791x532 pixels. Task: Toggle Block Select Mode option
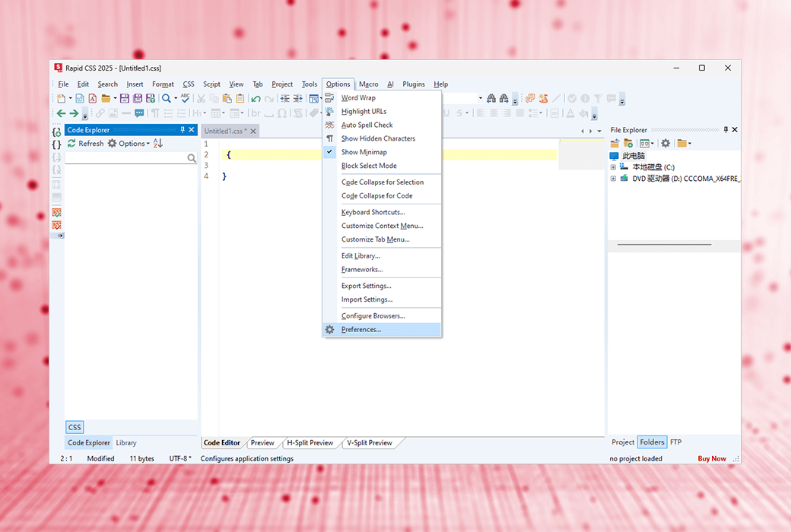382,166
